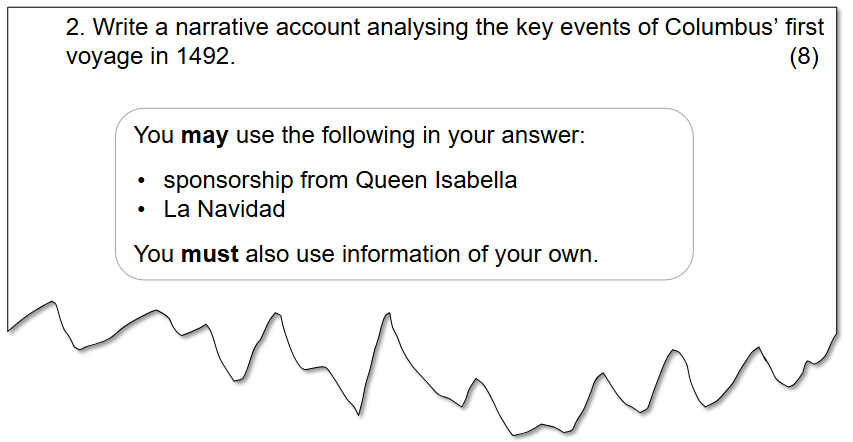The image size is (853, 442).
Task: Click the word 'voyage' on second line
Action: 104,59
